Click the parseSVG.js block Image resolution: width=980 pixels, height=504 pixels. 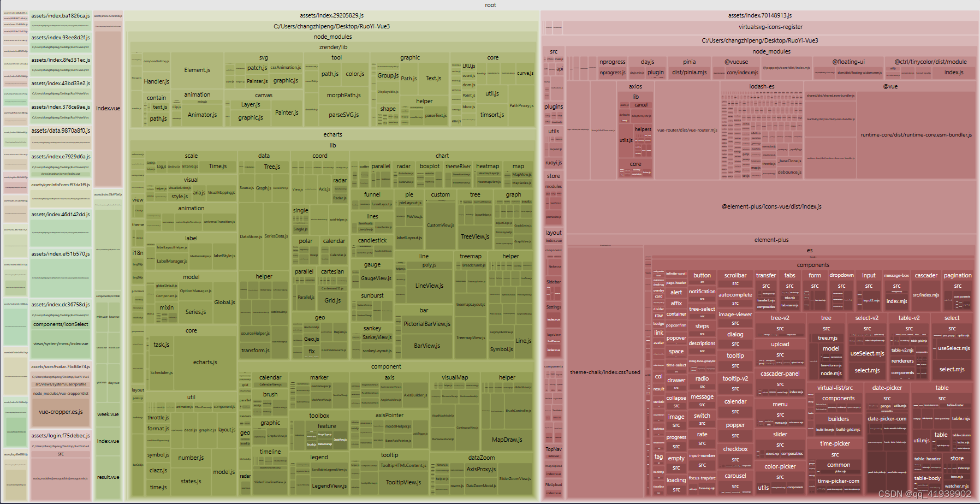pos(343,115)
